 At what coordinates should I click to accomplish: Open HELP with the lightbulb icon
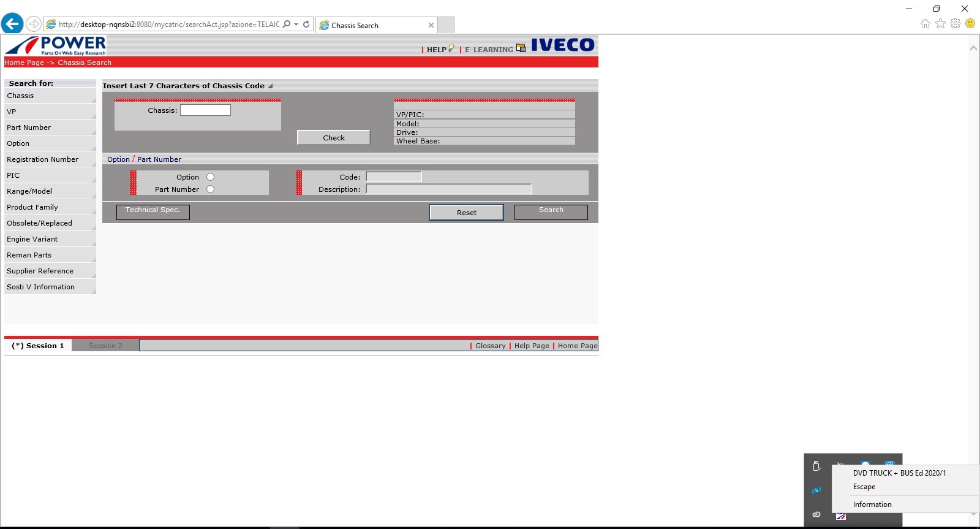[440, 49]
